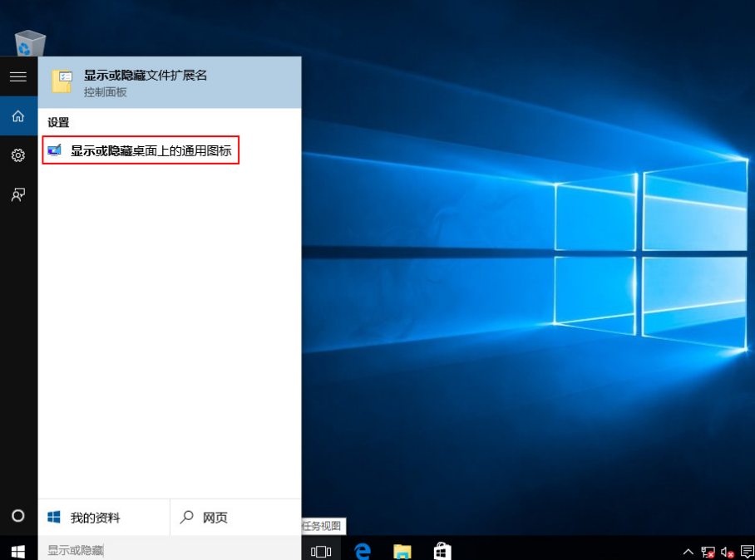Open the volume slider from the tray
The height and width of the screenshot is (560, 755).
click(726, 550)
